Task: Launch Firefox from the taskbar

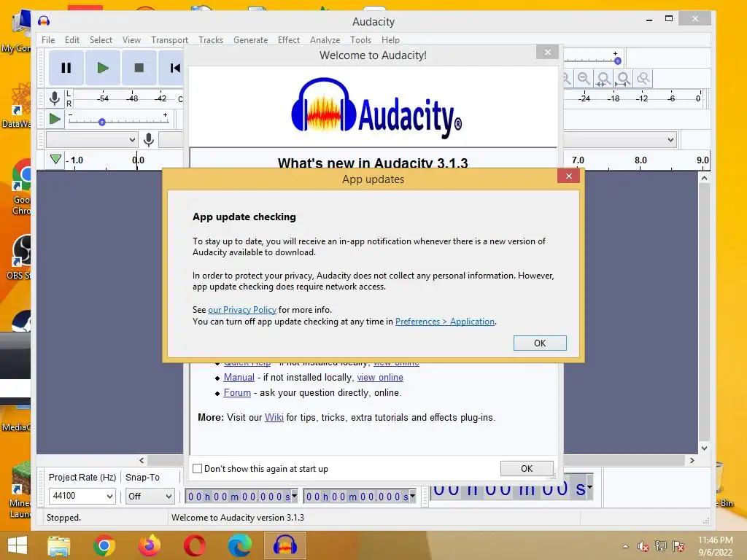Action: [x=149, y=545]
